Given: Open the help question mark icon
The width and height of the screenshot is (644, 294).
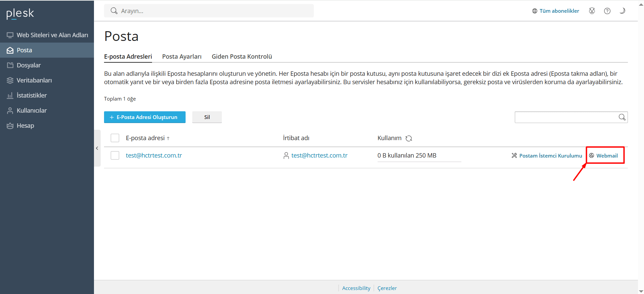Looking at the screenshot, I should pos(607,11).
